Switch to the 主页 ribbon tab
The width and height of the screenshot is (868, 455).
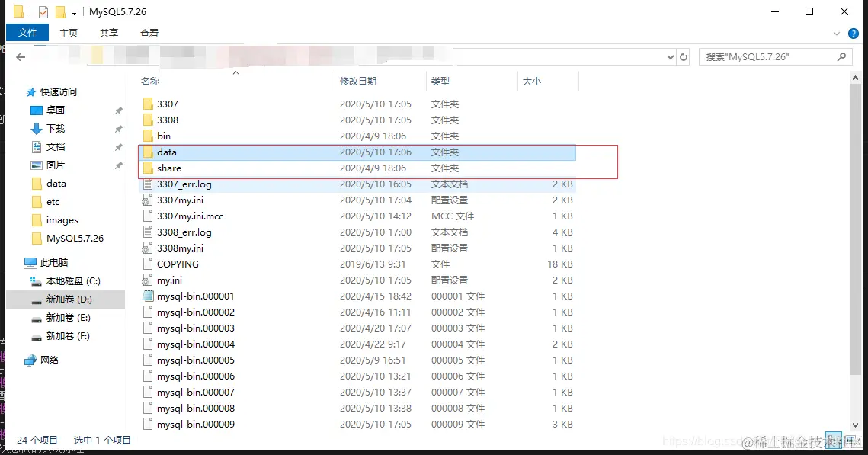point(69,34)
